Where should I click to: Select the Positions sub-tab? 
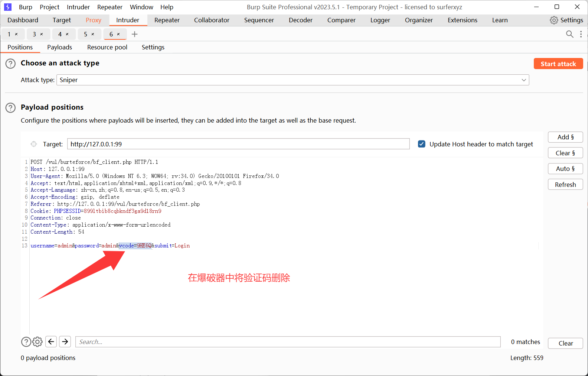pyautogui.click(x=20, y=47)
